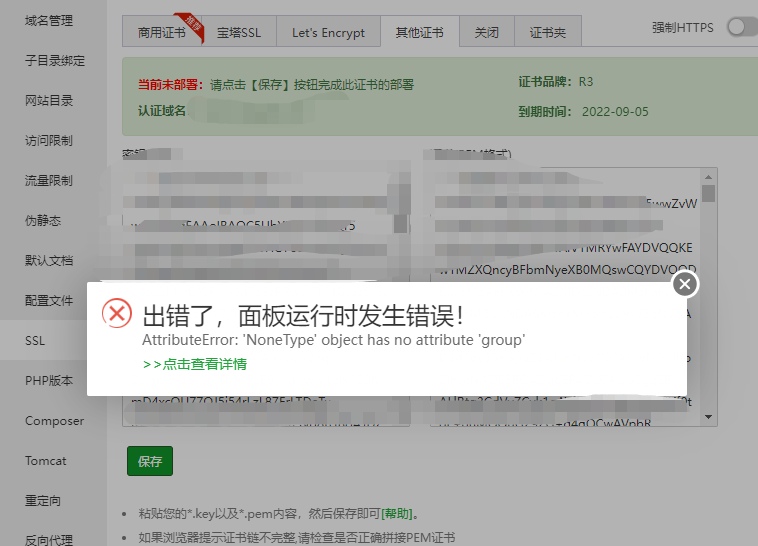
Task: Go to 网站目录 in the sidebar
Action: point(49,101)
